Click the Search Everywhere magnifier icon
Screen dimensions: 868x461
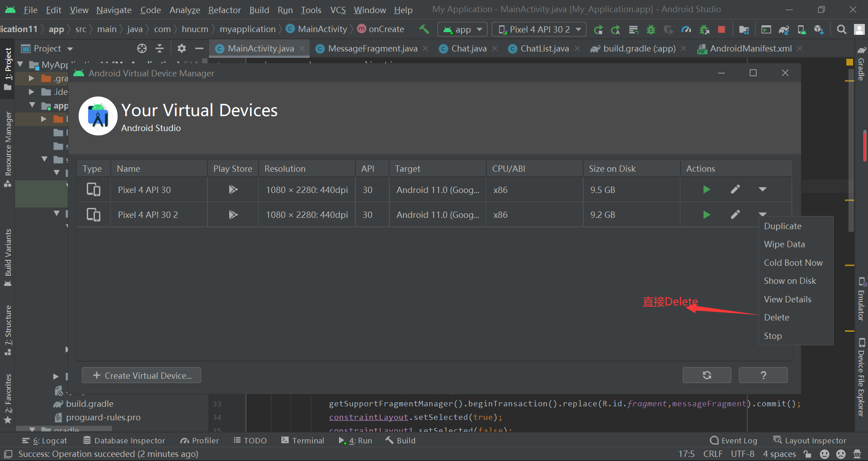(841, 30)
